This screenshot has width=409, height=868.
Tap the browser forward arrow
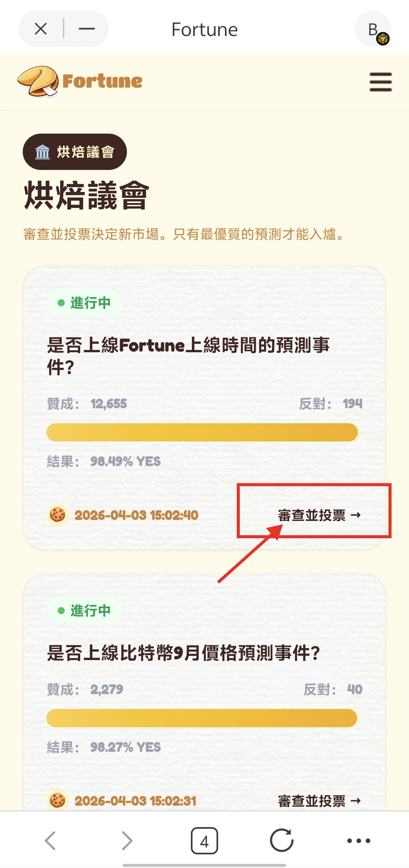tap(127, 840)
